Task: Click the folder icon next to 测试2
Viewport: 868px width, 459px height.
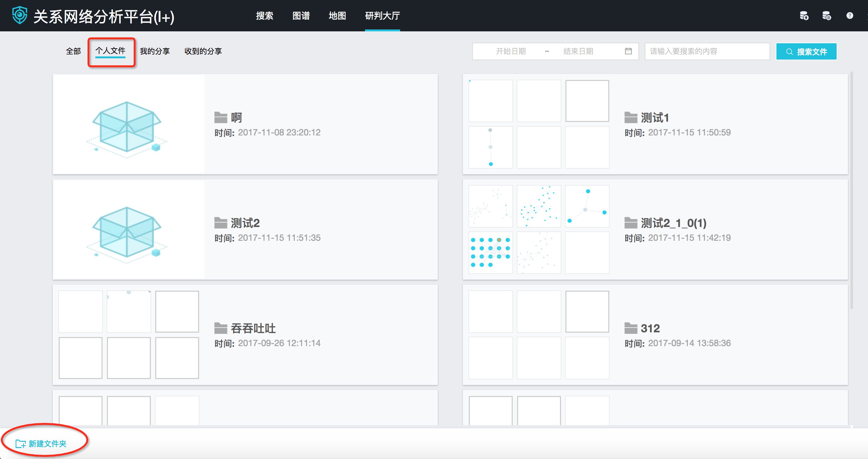Action: 221,223
